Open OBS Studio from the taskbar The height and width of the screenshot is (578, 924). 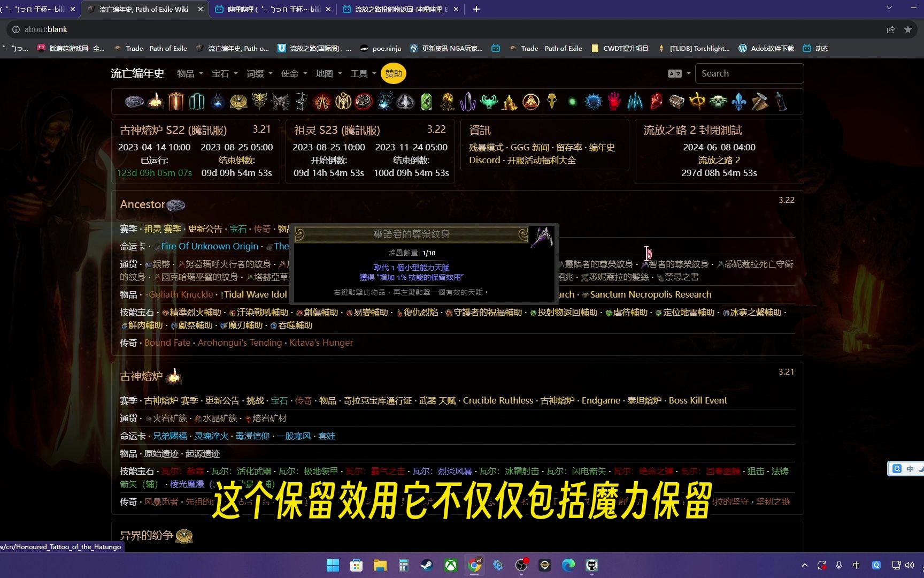[x=521, y=565]
